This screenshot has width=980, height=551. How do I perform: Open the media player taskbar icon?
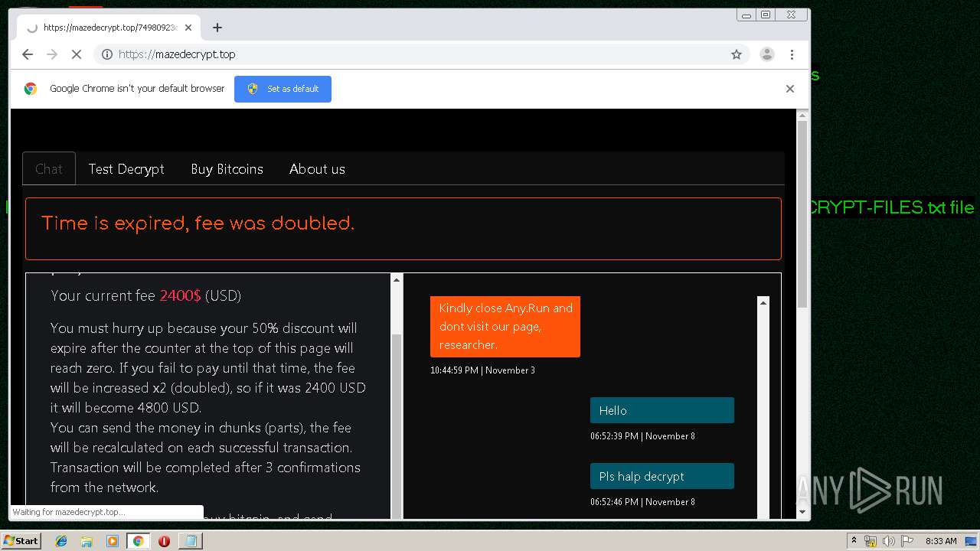[x=113, y=541]
